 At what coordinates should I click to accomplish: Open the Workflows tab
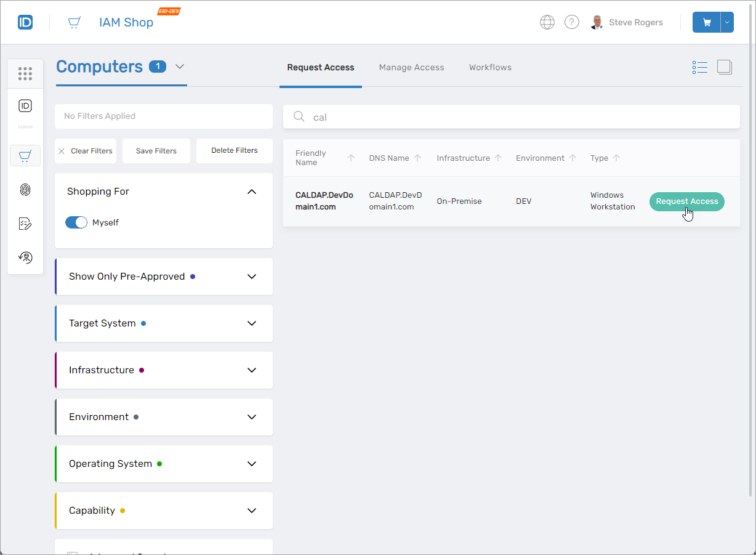point(490,67)
